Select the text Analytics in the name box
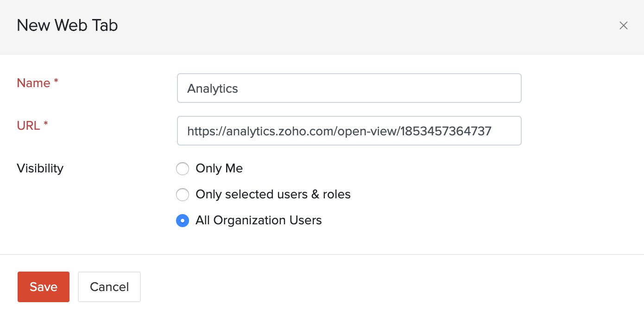644x317 pixels. click(213, 88)
